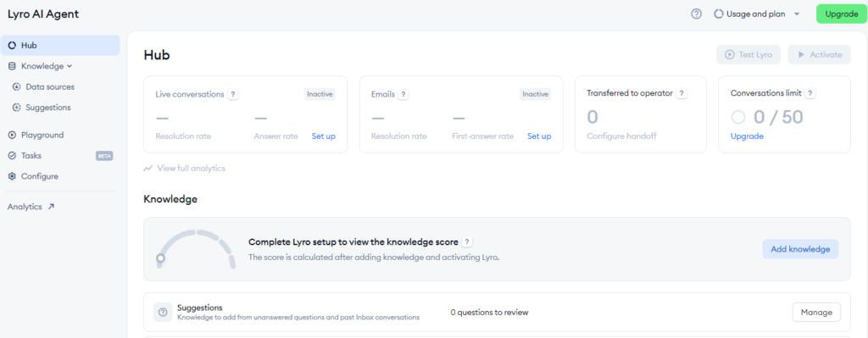Image resolution: width=868 pixels, height=338 pixels.
Task: Click the Tasks checkmark icon
Action: pos(12,156)
